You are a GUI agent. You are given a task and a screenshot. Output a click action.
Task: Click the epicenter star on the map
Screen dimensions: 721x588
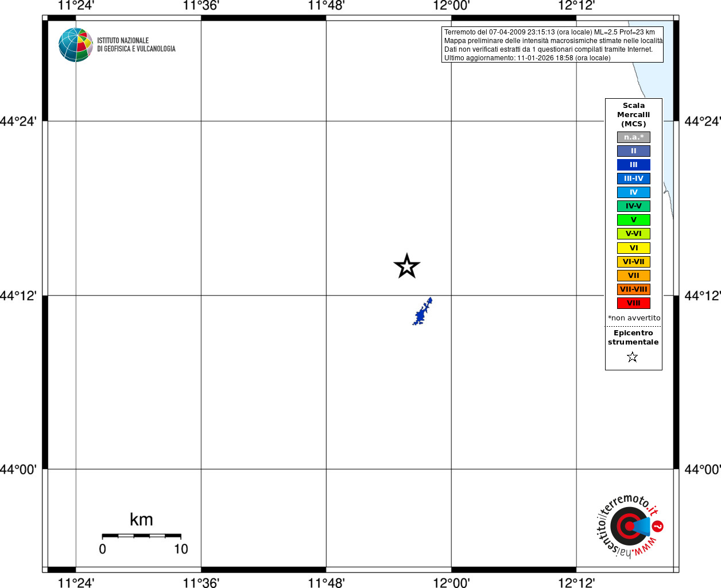click(x=407, y=266)
